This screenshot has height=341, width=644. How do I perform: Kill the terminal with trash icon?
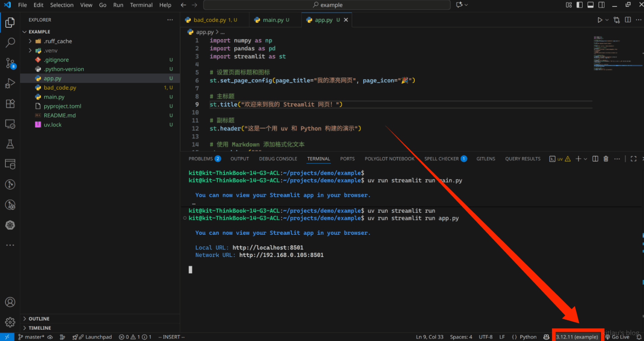[606, 159]
